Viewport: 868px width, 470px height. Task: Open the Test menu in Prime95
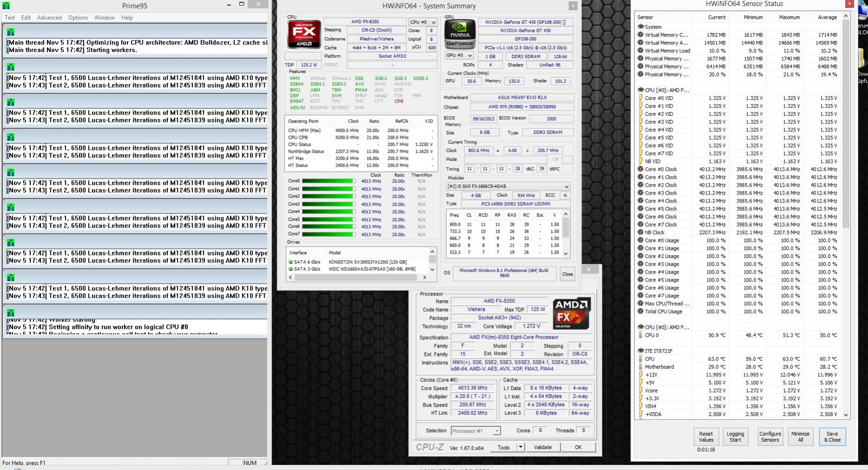click(x=10, y=18)
